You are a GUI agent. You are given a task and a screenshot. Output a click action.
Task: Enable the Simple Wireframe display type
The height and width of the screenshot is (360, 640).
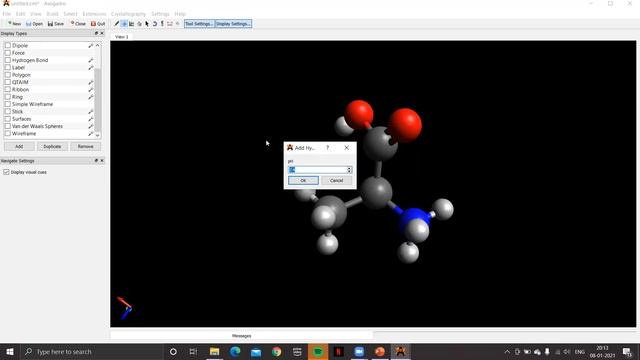tap(8, 104)
